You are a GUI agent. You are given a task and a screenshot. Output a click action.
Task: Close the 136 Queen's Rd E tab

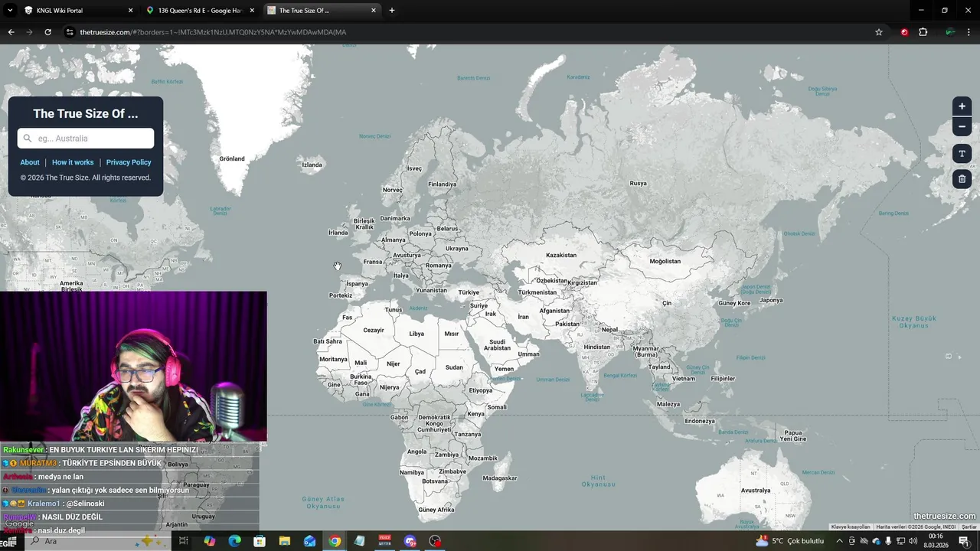tap(252, 11)
